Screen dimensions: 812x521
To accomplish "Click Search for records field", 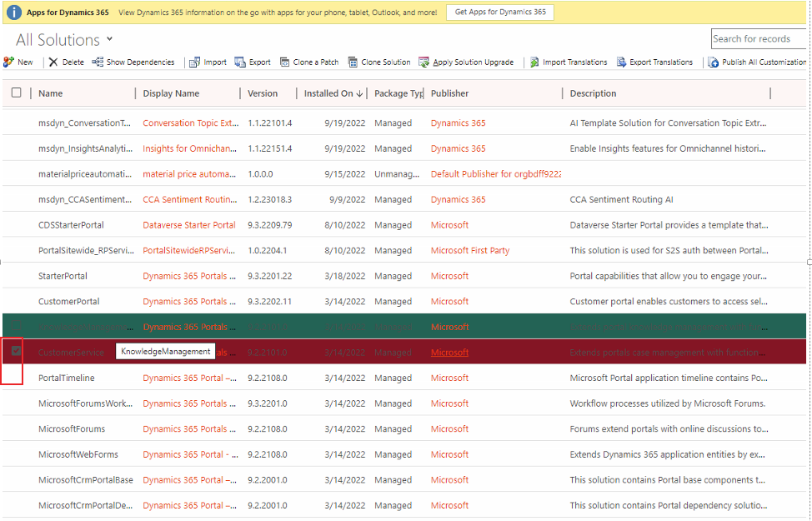I will [759, 39].
